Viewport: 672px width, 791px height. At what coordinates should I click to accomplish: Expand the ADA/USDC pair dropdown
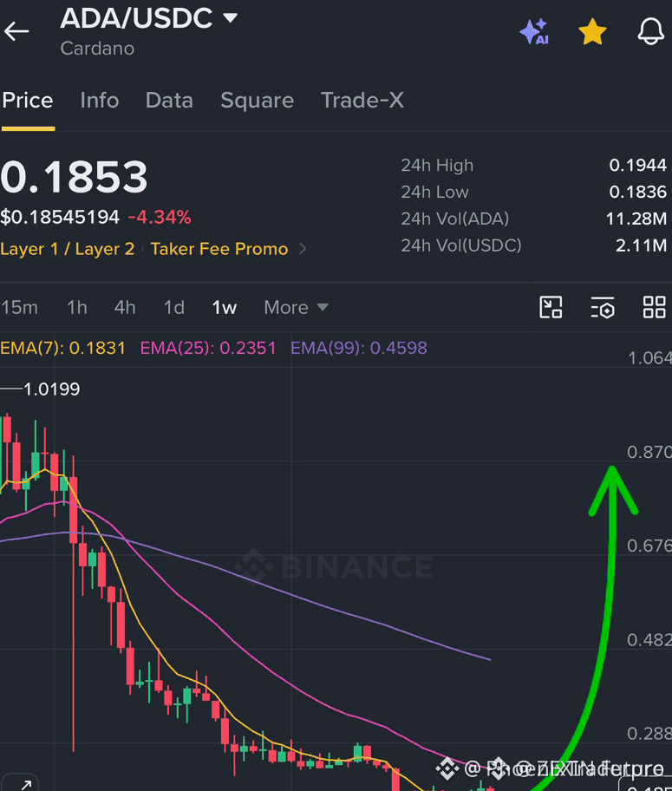(231, 18)
